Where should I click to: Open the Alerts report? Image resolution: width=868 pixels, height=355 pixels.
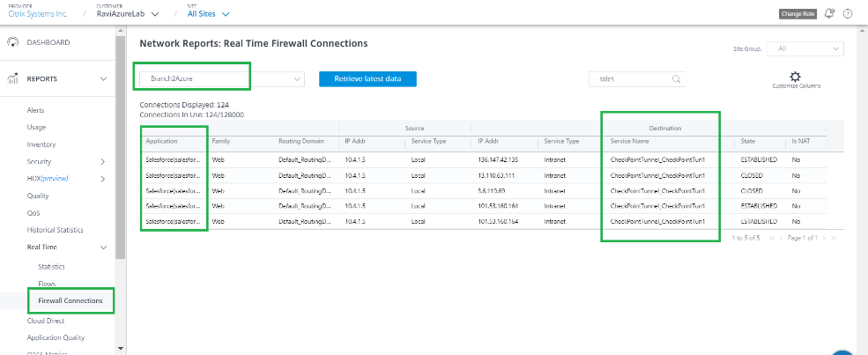(x=35, y=111)
